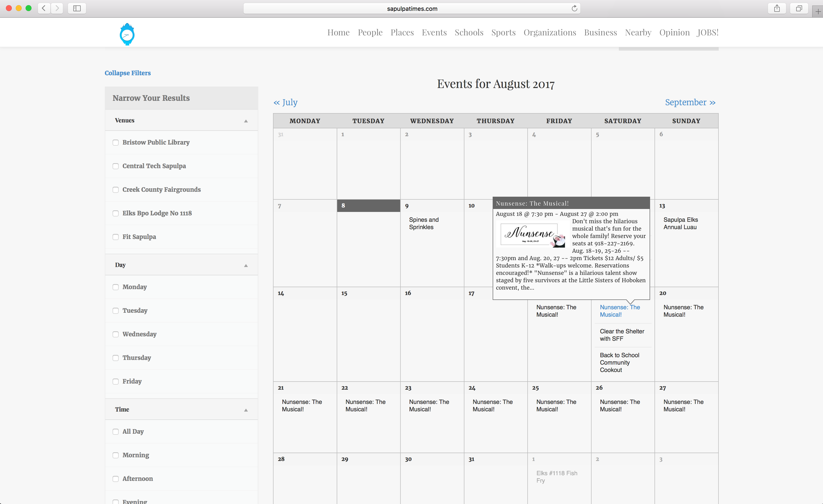823x504 pixels.
Task: Check the Morning time filter
Action: 116,455
